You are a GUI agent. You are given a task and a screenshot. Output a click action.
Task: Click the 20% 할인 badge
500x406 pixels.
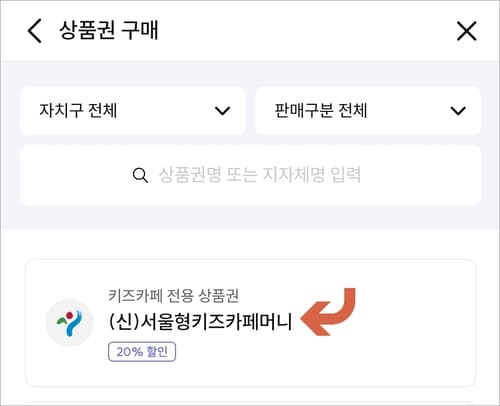[142, 352]
